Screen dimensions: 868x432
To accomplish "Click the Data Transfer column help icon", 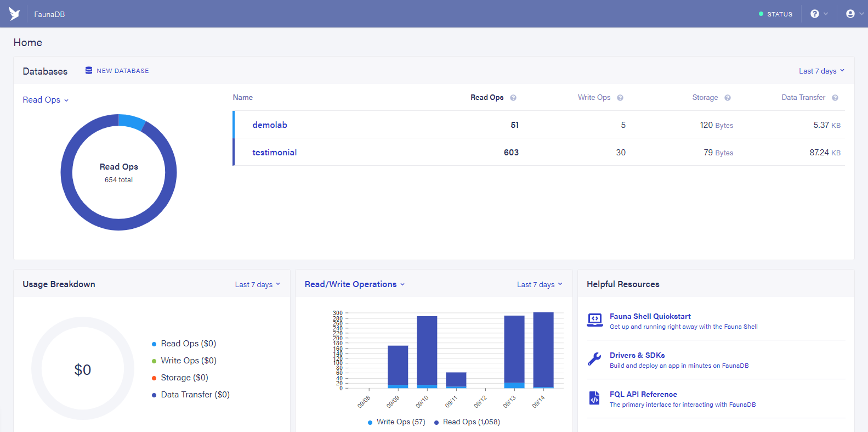I will (835, 98).
